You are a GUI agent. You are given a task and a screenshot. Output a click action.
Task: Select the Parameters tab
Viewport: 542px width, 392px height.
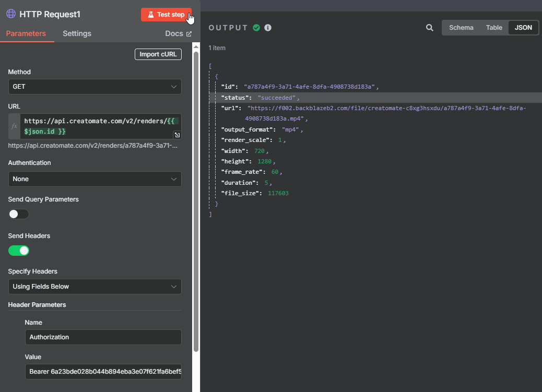(x=26, y=33)
